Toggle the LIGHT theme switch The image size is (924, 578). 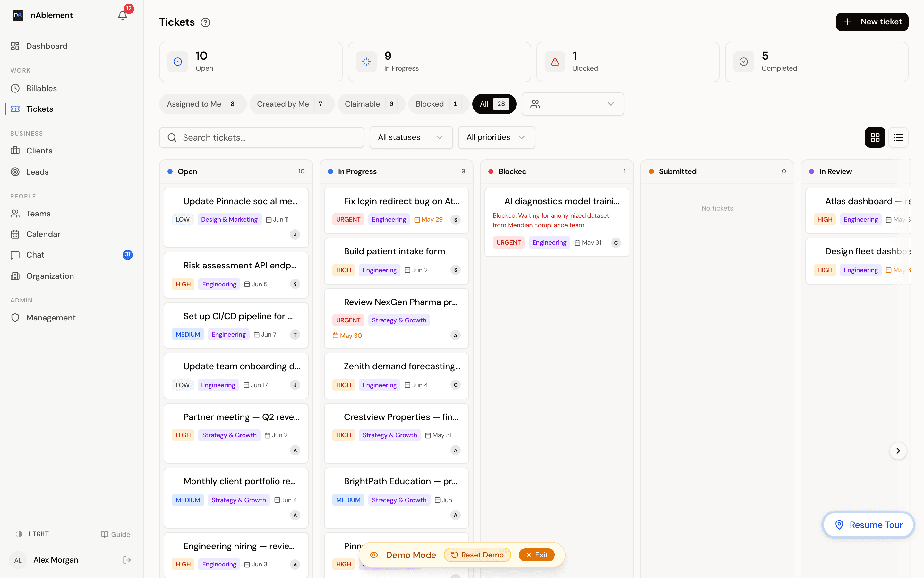click(32, 534)
